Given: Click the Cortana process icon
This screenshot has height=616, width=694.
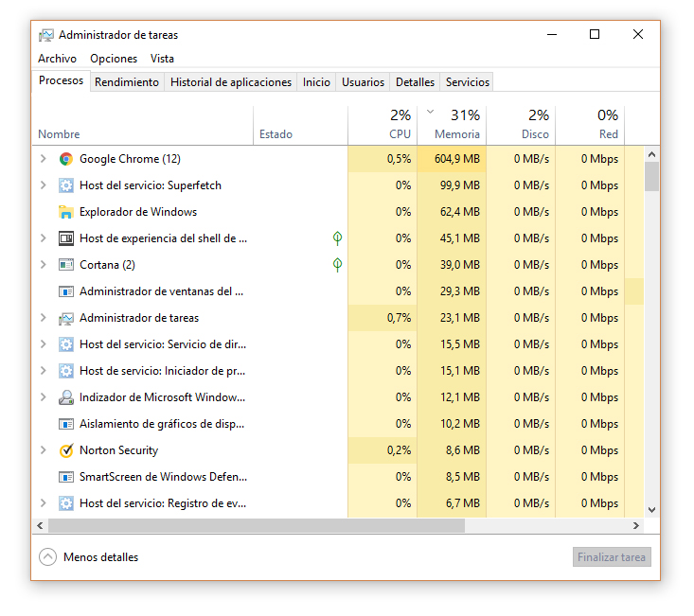Looking at the screenshot, I should [66, 265].
